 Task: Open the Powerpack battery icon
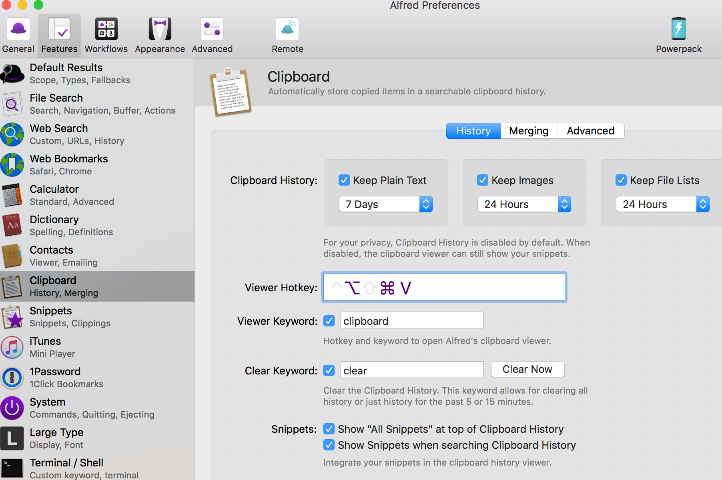(x=679, y=29)
